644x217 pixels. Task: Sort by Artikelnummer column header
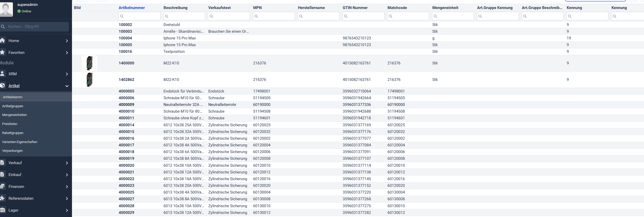tap(132, 8)
